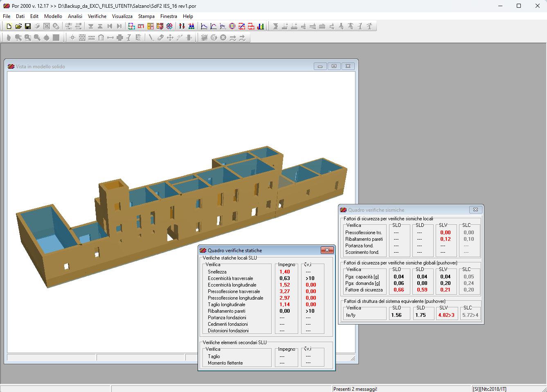This screenshot has width=547, height=392.
Task: Open the Analisi menu
Action: pos(75,16)
